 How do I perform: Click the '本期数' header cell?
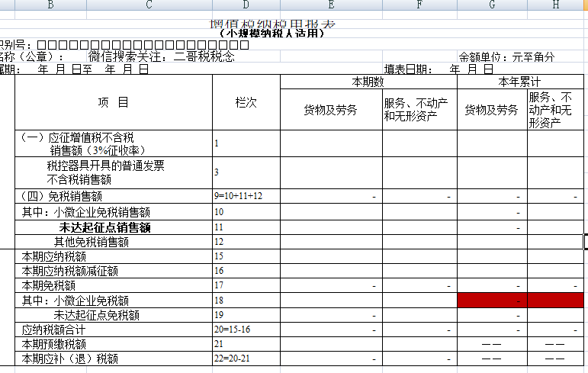[368, 82]
